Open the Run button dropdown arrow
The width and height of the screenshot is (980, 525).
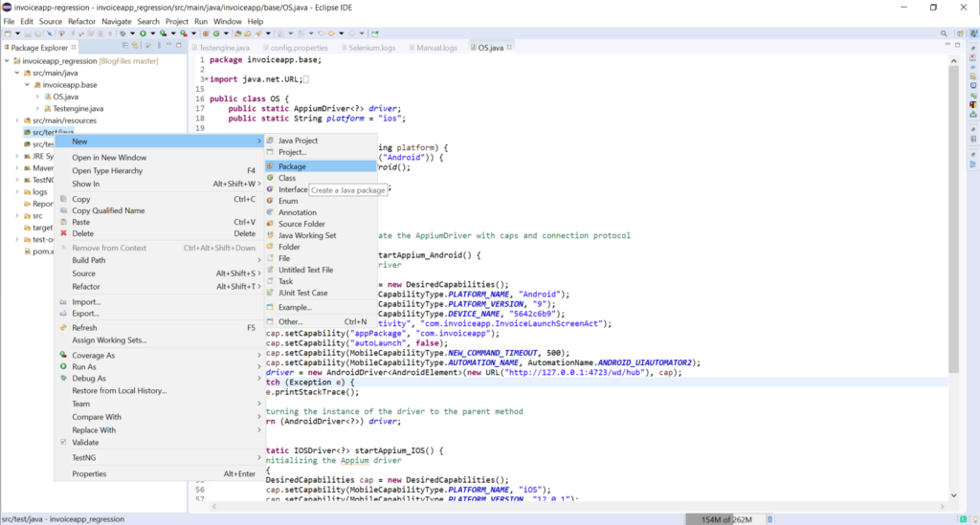click(x=152, y=33)
